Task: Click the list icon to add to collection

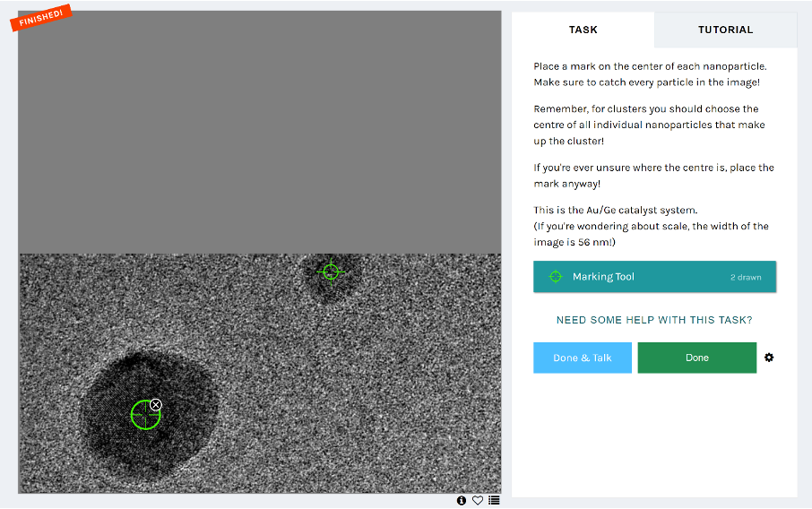Action: click(495, 501)
